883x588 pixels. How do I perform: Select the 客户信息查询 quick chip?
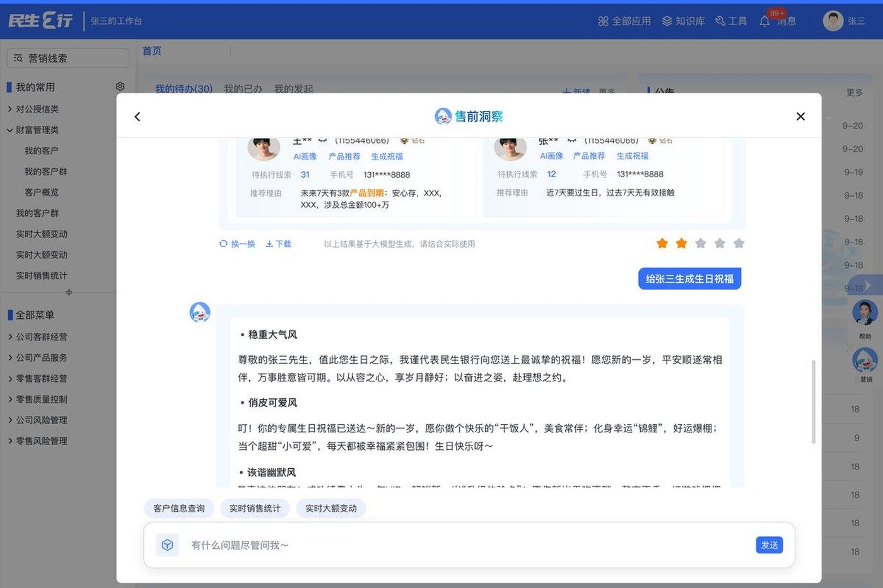(x=179, y=508)
